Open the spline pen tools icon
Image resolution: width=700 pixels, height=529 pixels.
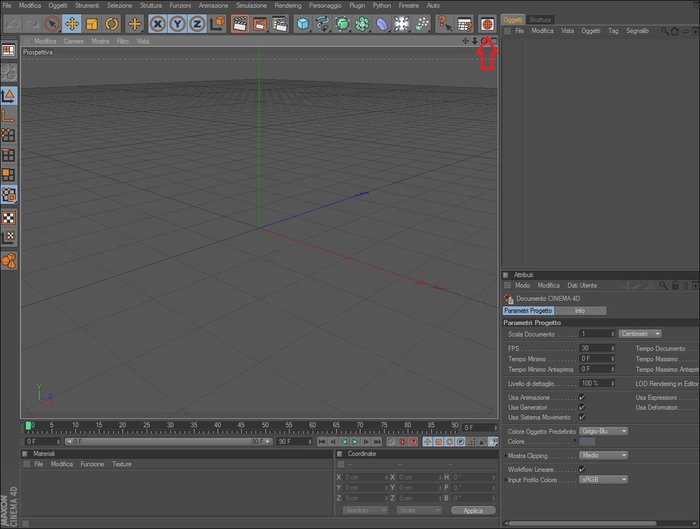322,24
